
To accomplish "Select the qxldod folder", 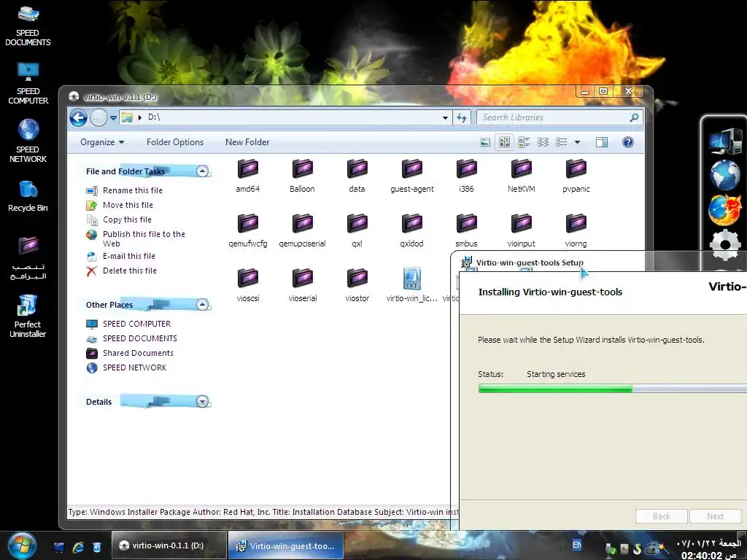I will click(411, 230).
